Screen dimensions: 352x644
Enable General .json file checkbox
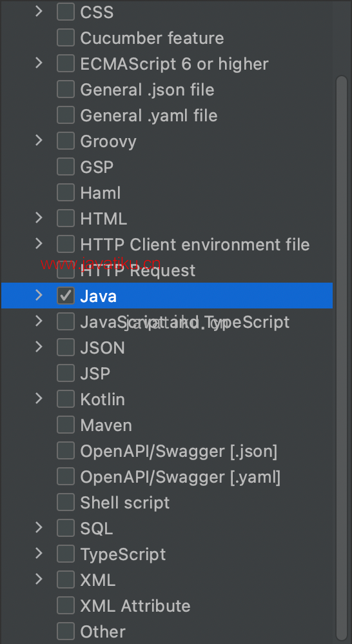pyautogui.click(x=66, y=90)
